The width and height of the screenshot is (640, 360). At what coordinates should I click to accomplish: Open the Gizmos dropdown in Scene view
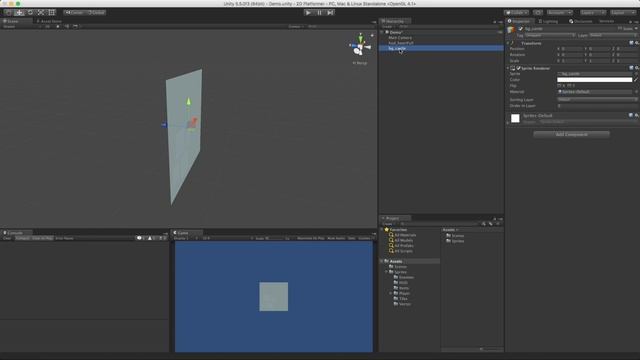point(296,27)
